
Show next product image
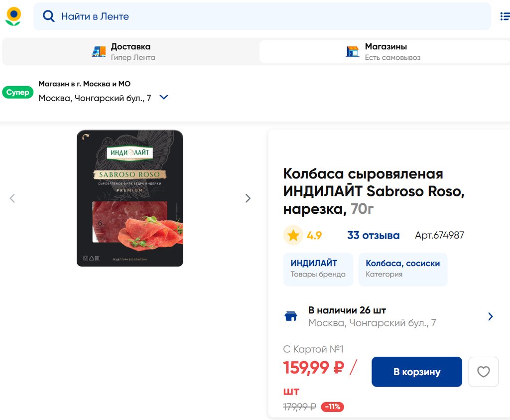click(x=248, y=198)
